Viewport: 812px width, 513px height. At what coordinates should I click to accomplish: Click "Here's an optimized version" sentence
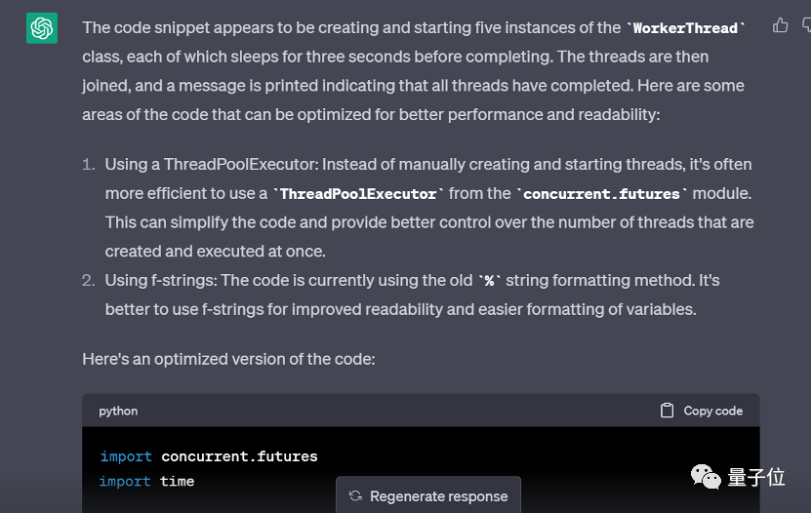tap(228, 359)
